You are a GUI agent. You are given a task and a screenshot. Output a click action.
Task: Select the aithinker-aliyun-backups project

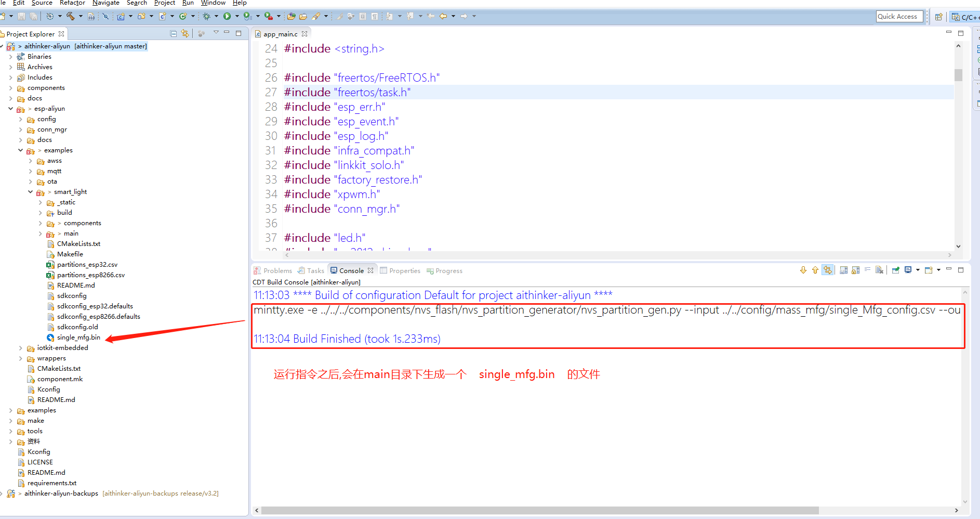(61, 494)
